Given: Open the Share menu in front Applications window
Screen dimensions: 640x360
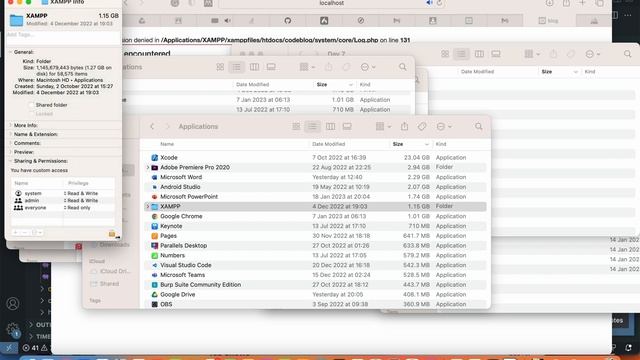Looking at the screenshot, I should pyautogui.click(x=404, y=127).
